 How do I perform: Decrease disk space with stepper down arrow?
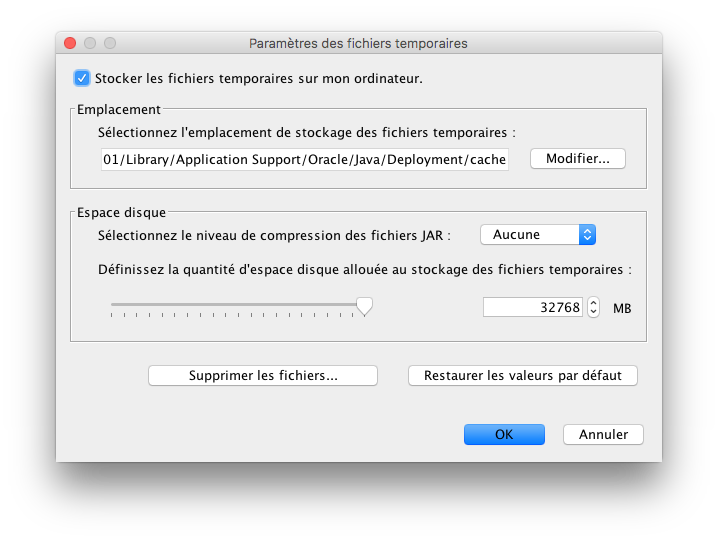[593, 312]
